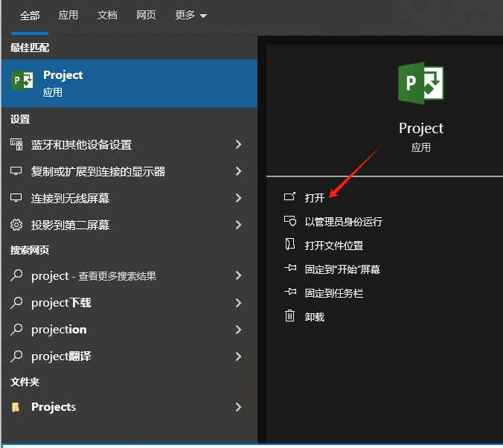Click the search icon beside project翻译
503x448 pixels.
tap(16, 356)
